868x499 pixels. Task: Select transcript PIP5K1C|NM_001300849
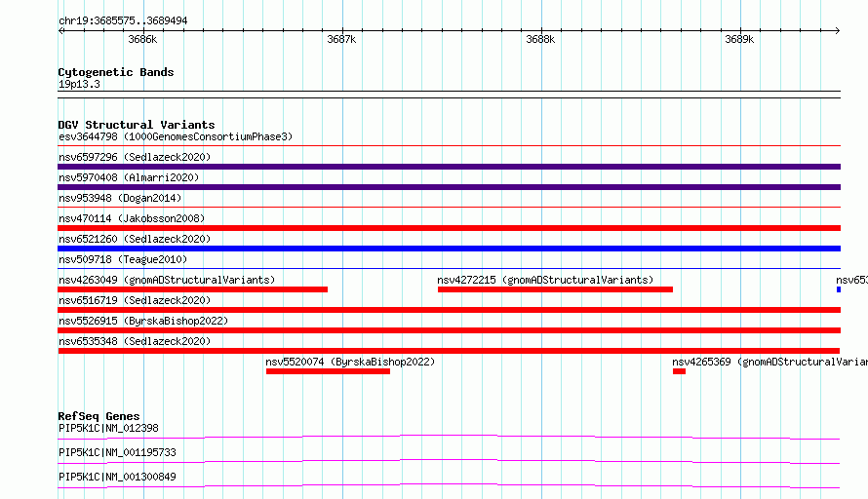click(x=117, y=477)
